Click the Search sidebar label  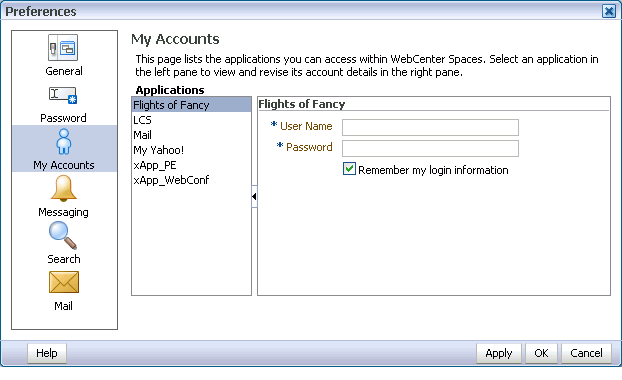point(64,259)
